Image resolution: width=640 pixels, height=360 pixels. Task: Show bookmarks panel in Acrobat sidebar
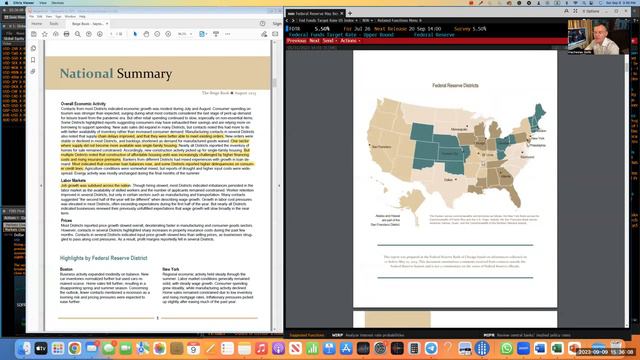(33, 60)
